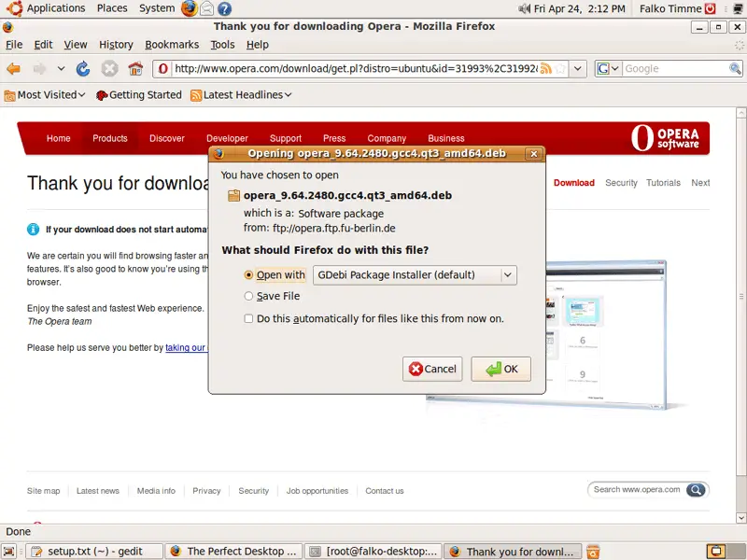747x560 pixels.
Task: Open the Edit menu
Action: [43, 45]
